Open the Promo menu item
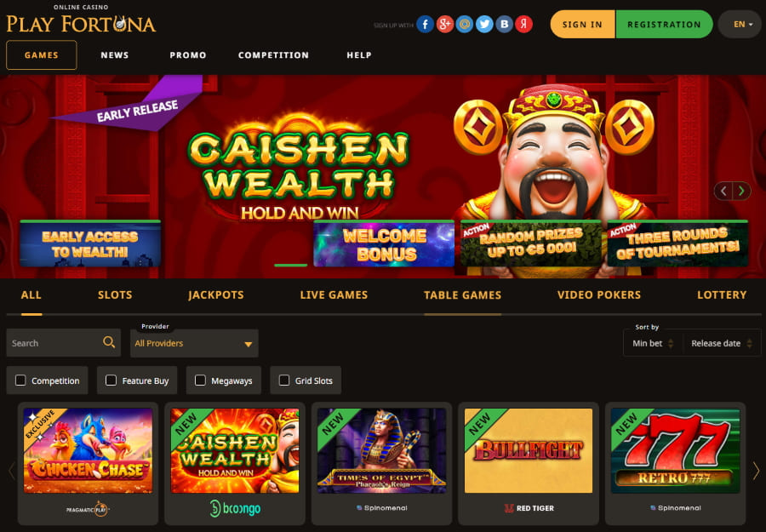This screenshot has width=766, height=532. coord(188,55)
